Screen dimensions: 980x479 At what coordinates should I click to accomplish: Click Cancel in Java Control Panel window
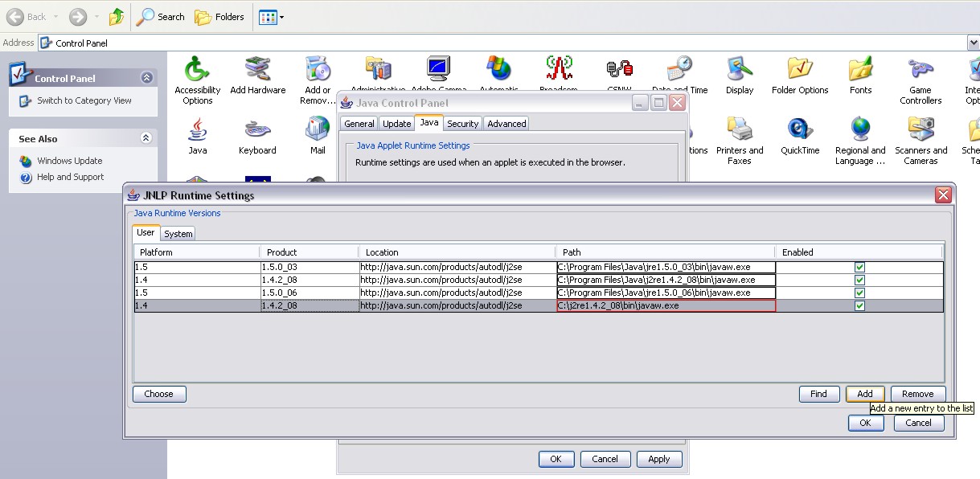(605, 459)
